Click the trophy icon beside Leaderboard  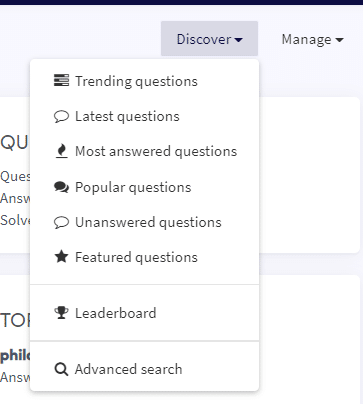(x=61, y=313)
